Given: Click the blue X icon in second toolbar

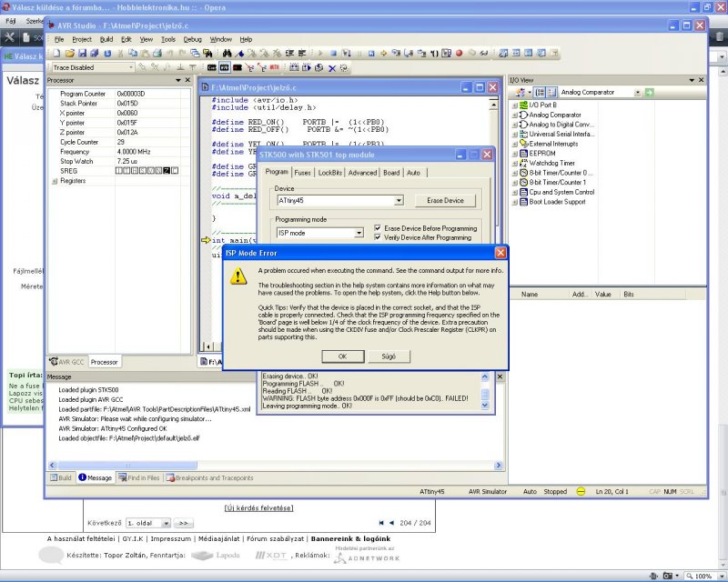Looking at the screenshot, I should (x=332, y=68).
